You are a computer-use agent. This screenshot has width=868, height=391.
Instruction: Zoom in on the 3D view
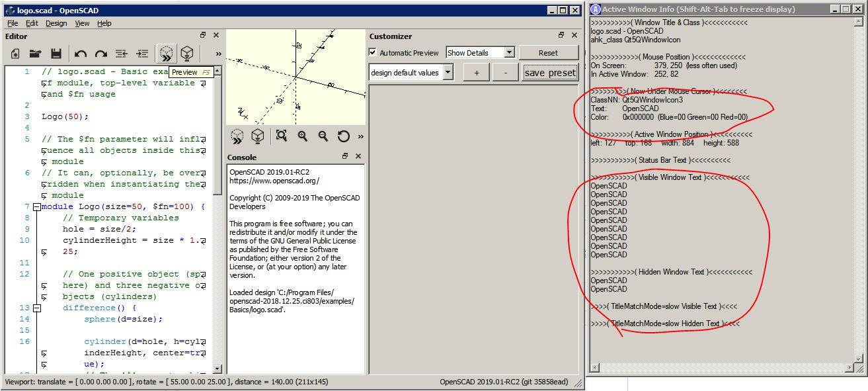(303, 136)
